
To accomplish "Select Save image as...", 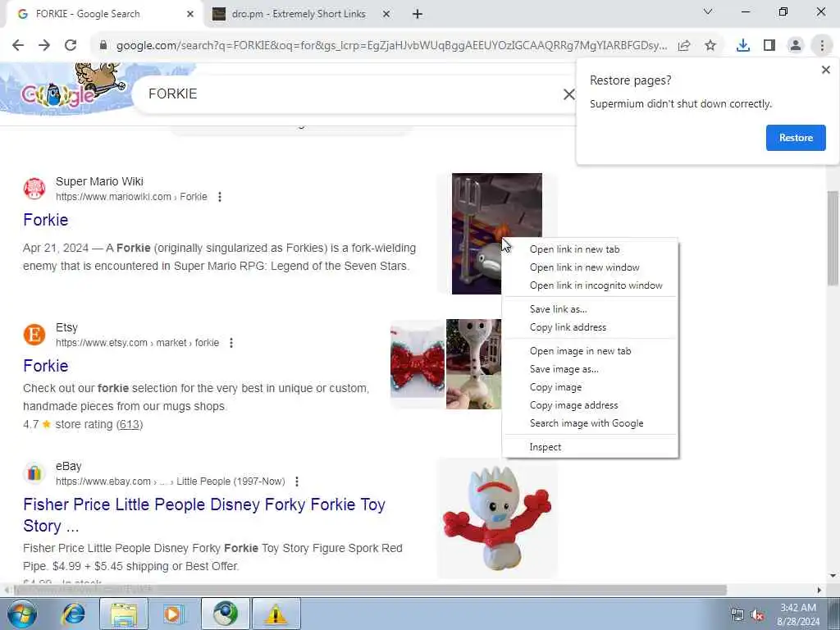I will [x=591, y=369].
